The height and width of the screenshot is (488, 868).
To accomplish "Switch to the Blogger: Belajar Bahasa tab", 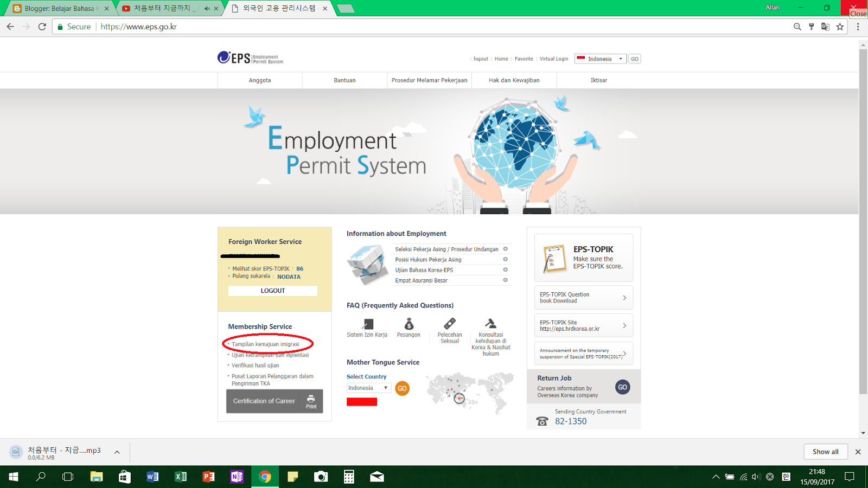I will 60,8.
